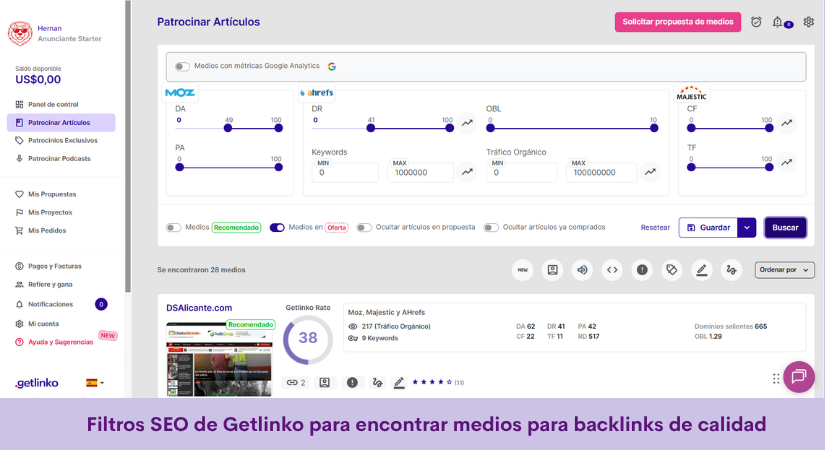Open the settings gear in header

pos(808,22)
